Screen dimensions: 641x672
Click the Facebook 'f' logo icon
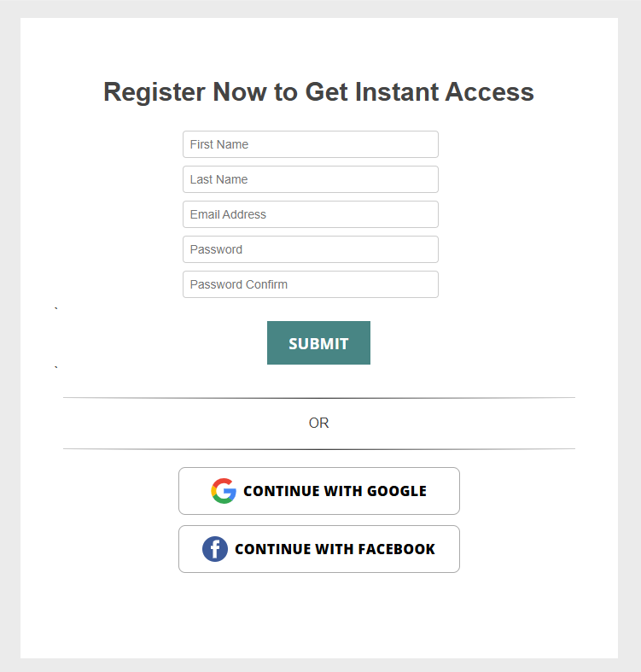pos(215,549)
